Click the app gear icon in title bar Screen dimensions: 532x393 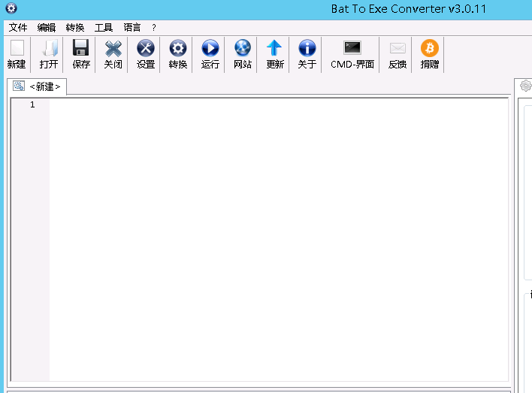tap(11, 8)
